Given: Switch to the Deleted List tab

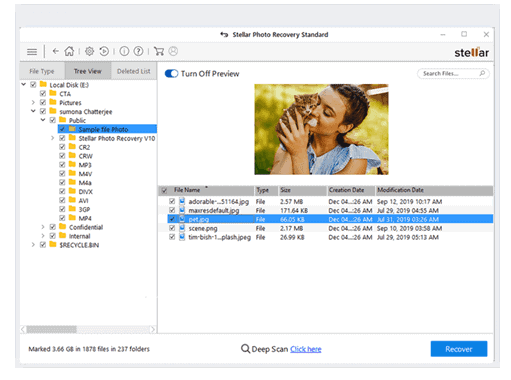Looking at the screenshot, I should (134, 71).
